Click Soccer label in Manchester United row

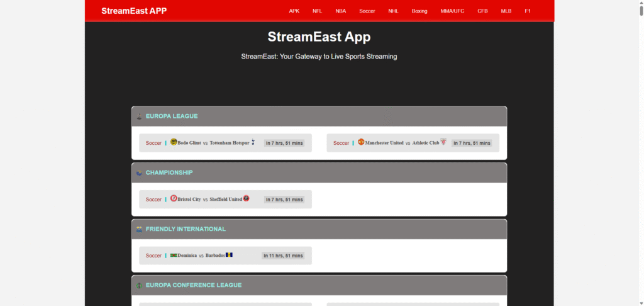(x=341, y=143)
